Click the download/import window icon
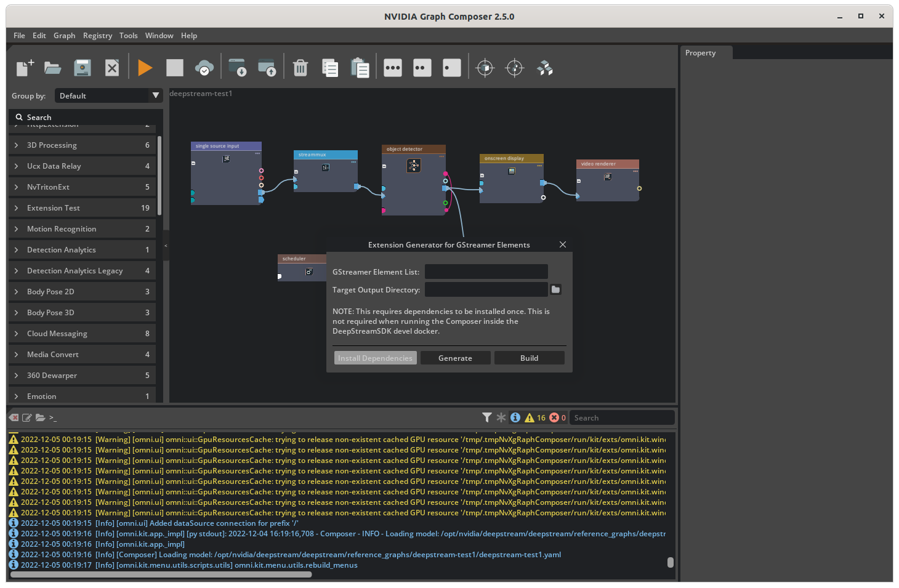The height and width of the screenshot is (588, 899). point(238,68)
